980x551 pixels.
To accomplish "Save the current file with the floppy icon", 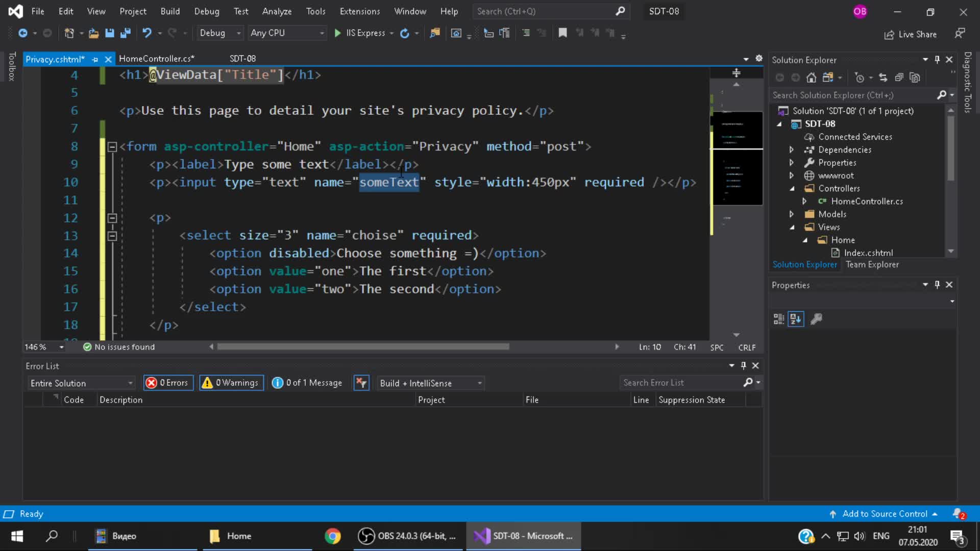I will pos(109,33).
